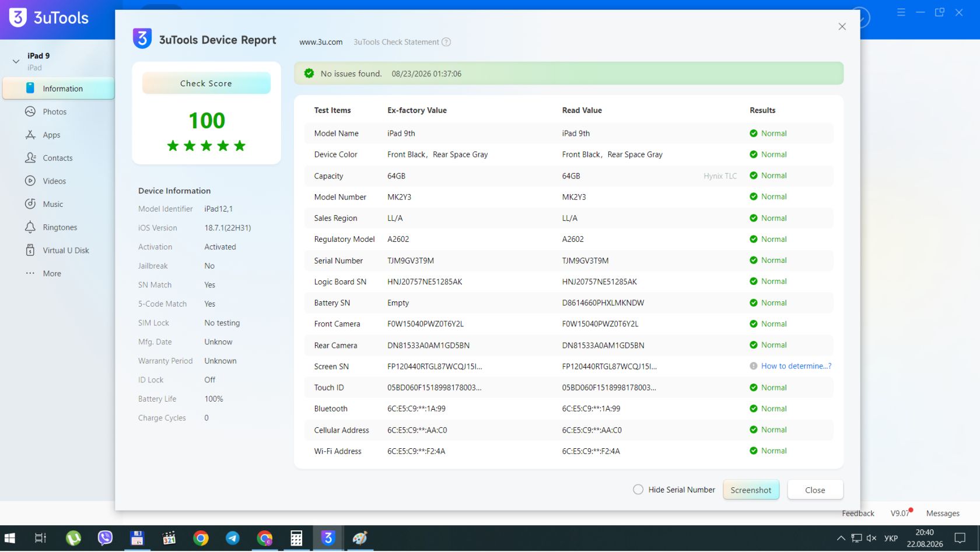Open the www.3u.com link

click(x=321, y=42)
